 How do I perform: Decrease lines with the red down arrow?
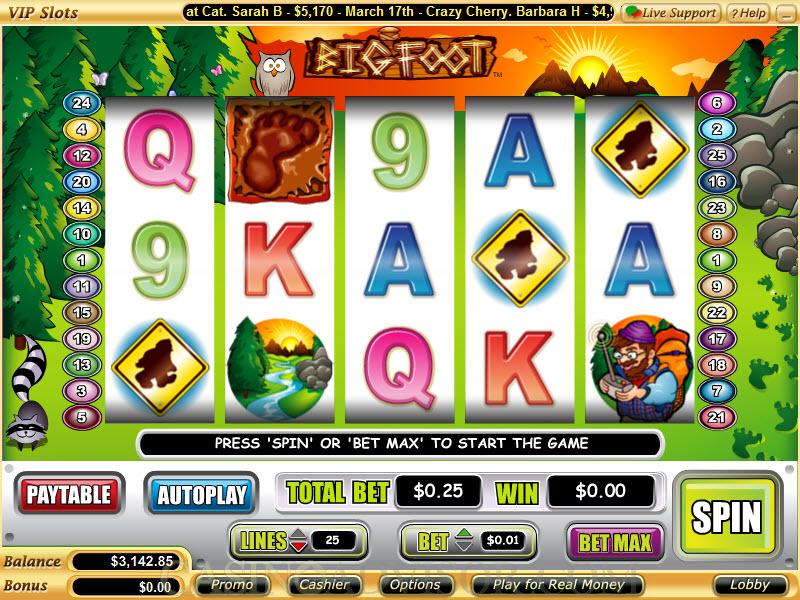(298, 546)
